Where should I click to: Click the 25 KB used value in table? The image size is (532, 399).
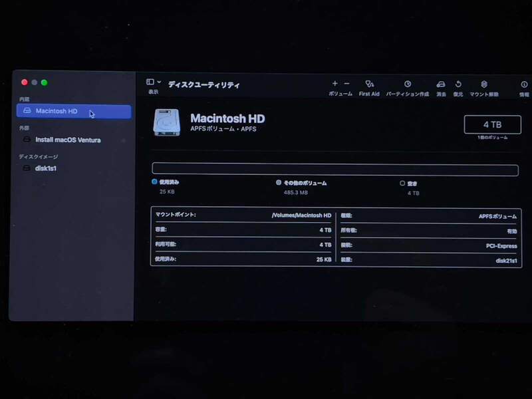coord(324,259)
